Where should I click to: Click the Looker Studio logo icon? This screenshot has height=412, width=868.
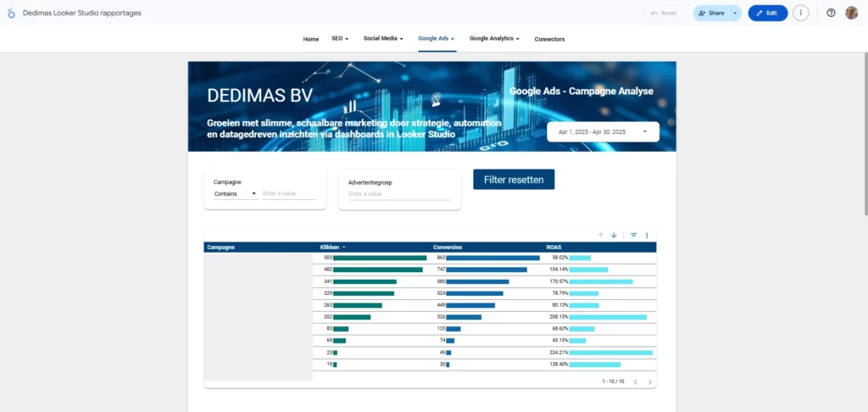pyautogui.click(x=11, y=13)
